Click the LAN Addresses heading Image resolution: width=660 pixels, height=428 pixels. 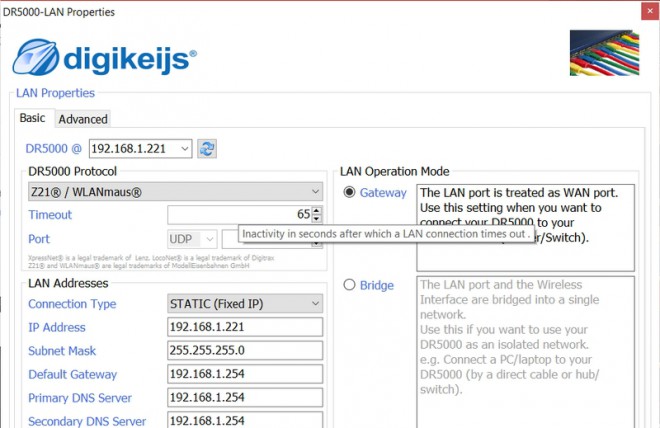(x=68, y=283)
